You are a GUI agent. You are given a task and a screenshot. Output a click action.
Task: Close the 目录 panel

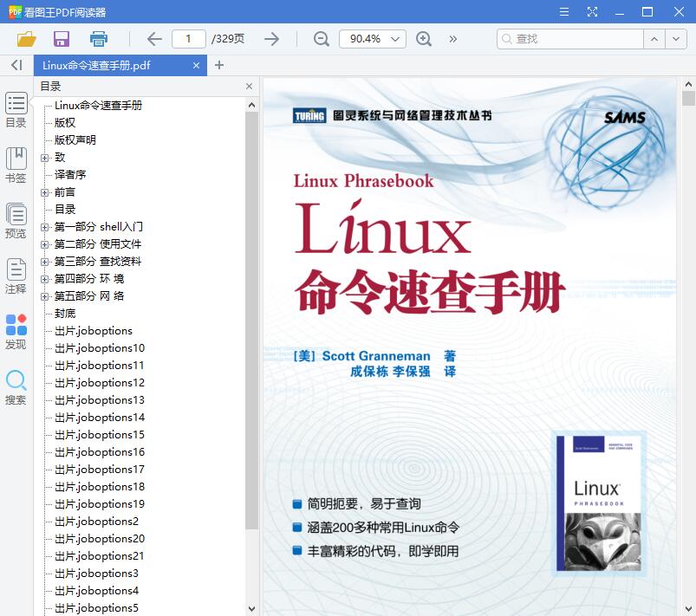249,86
